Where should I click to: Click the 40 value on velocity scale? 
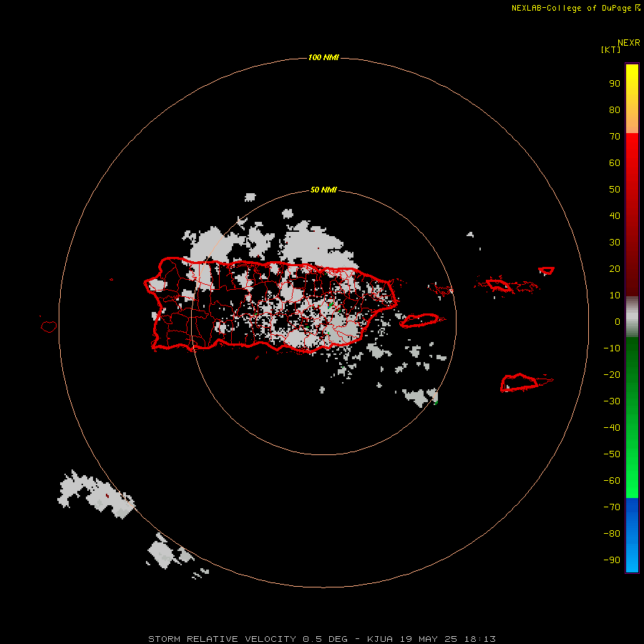[615, 215]
